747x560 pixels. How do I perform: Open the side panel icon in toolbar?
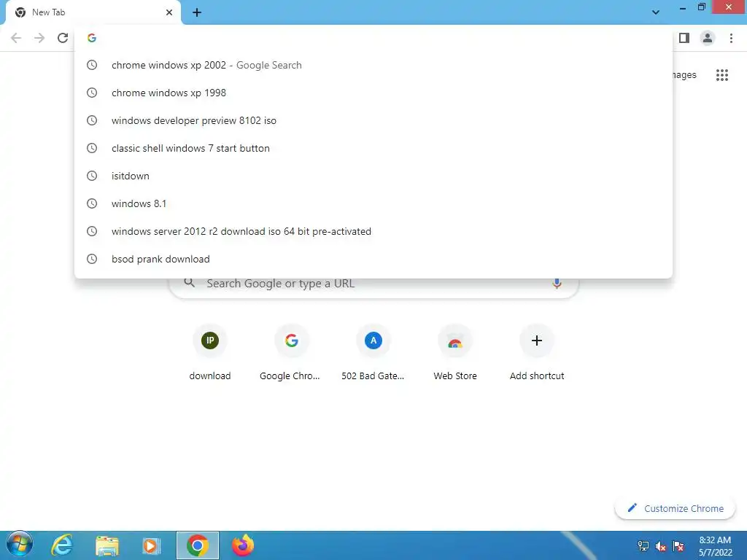point(684,38)
